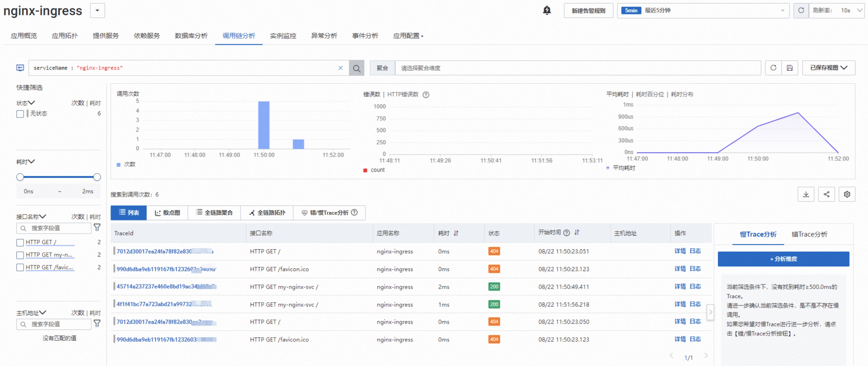This screenshot has width=868, height=366.
Task: Open application selector dropdown beside nginx-ingress
Action: coord(97,10)
